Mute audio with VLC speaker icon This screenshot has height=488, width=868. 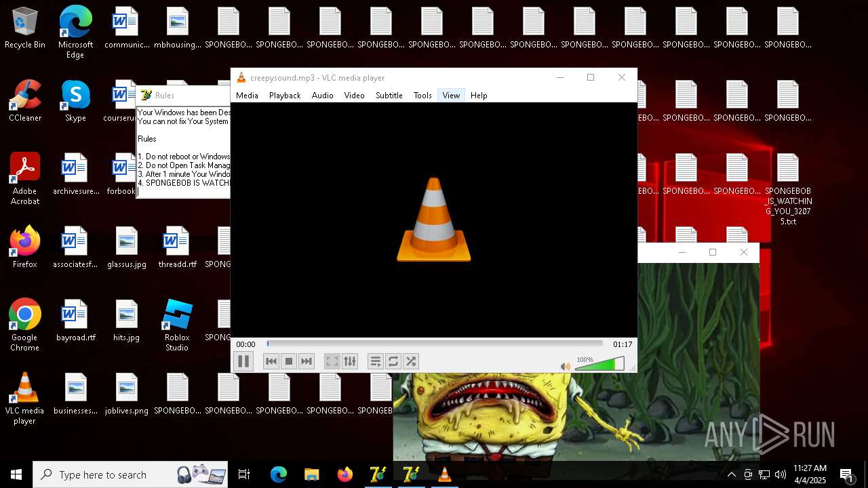[x=565, y=367]
